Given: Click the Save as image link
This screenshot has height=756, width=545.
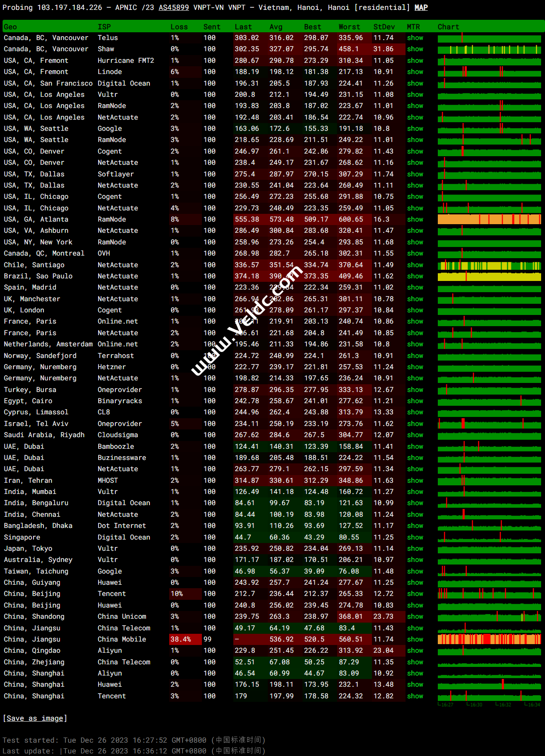Looking at the screenshot, I should coord(35,718).
